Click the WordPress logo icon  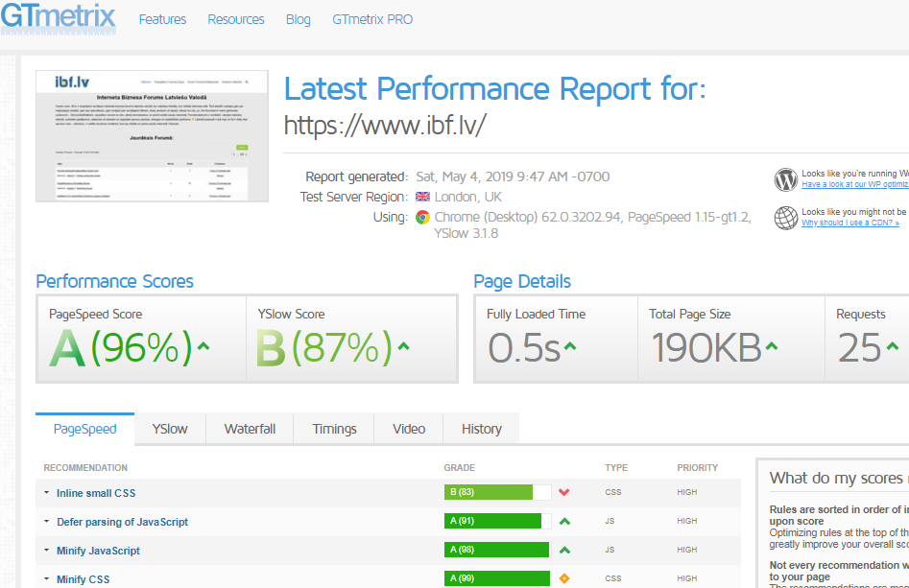[x=786, y=179]
